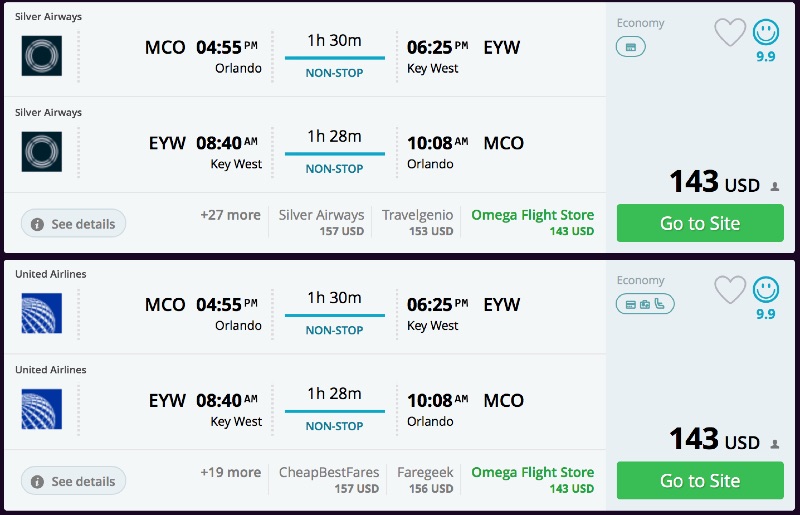Click United Airlines logo on EYW to MCO leg
The image size is (800, 515).
pos(42,409)
